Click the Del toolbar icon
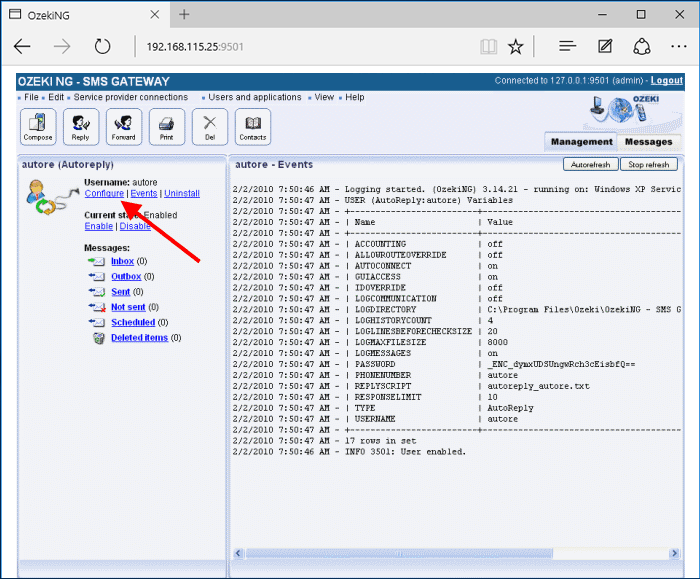700x579 pixels. (x=210, y=127)
